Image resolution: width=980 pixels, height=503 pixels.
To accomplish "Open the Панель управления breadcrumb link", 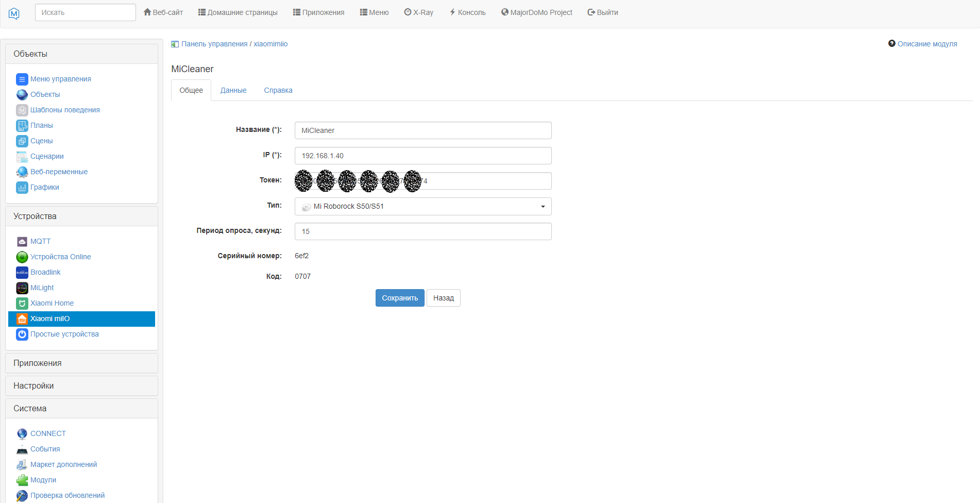I will coord(214,44).
